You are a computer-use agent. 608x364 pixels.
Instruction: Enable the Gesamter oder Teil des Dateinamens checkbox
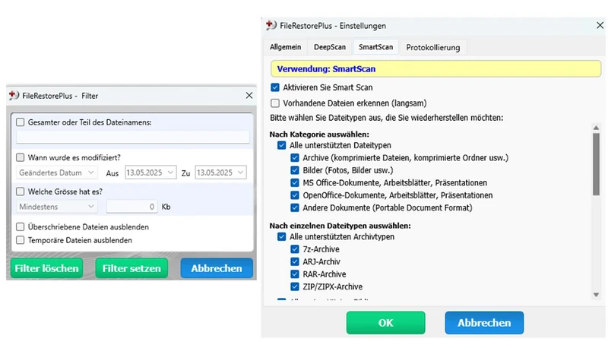click(21, 122)
